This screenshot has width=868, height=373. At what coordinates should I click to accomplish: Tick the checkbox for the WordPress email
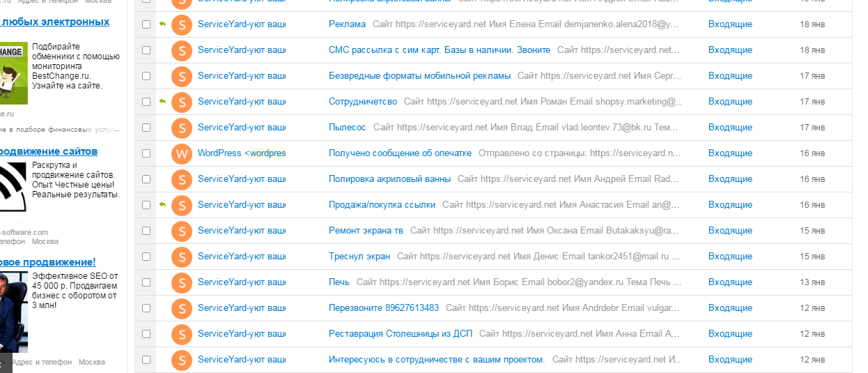[146, 153]
